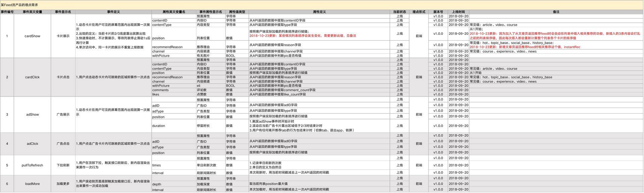This screenshot has width=644, height=193.
Task: Click the 埋点形式 column header
Action: coord(419,12)
